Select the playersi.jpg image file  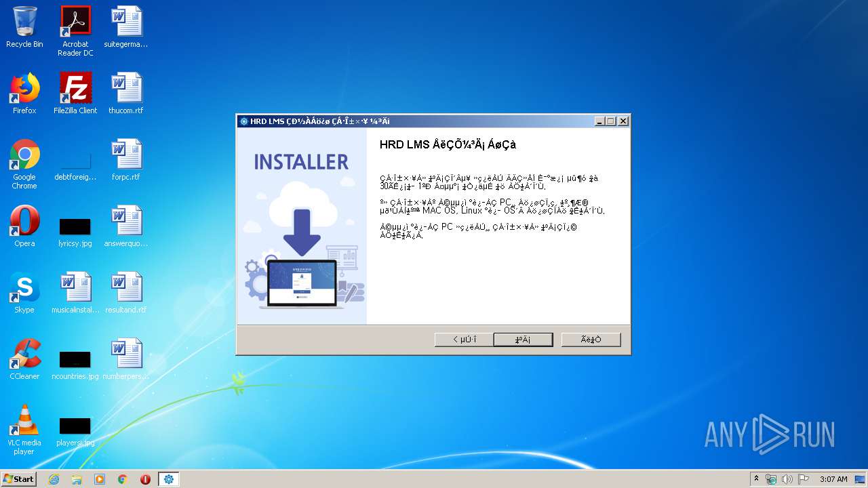(75, 432)
